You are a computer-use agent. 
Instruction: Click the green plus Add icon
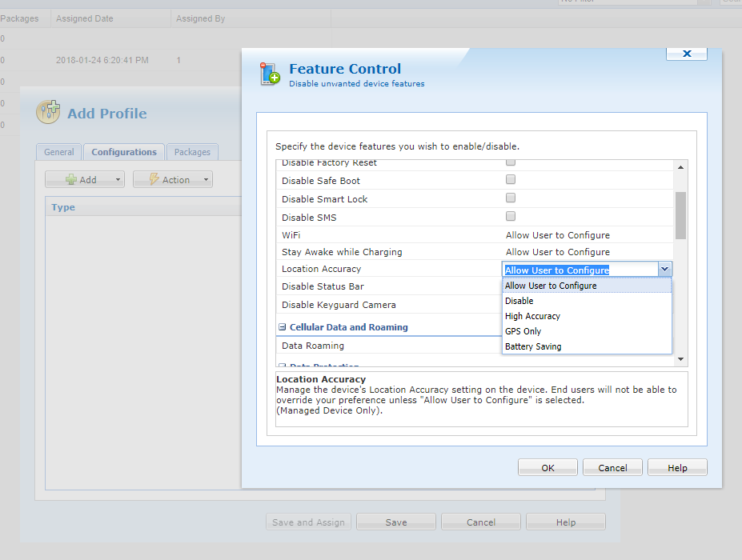[x=71, y=180]
